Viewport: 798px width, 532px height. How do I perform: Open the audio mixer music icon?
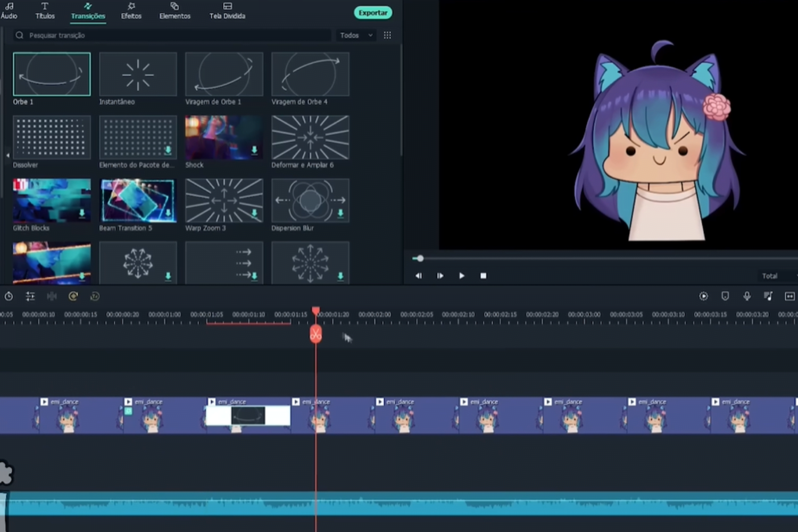point(768,296)
